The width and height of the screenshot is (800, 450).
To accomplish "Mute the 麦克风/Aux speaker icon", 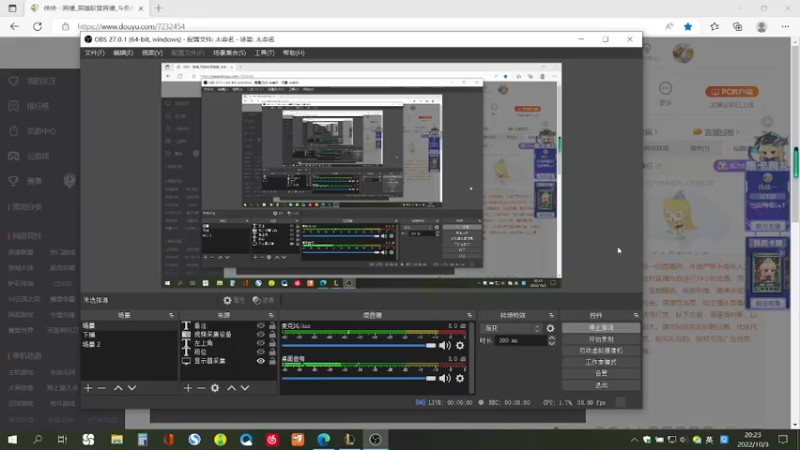I will click(445, 345).
